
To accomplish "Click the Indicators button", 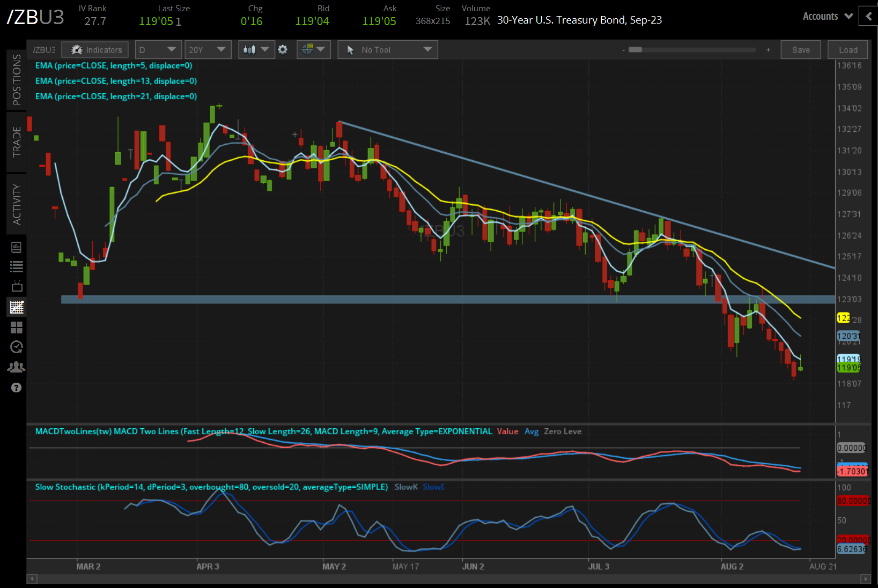I will [x=95, y=50].
